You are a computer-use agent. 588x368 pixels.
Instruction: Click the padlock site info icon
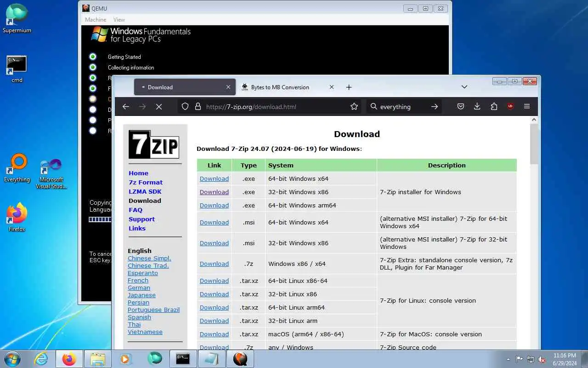(198, 106)
